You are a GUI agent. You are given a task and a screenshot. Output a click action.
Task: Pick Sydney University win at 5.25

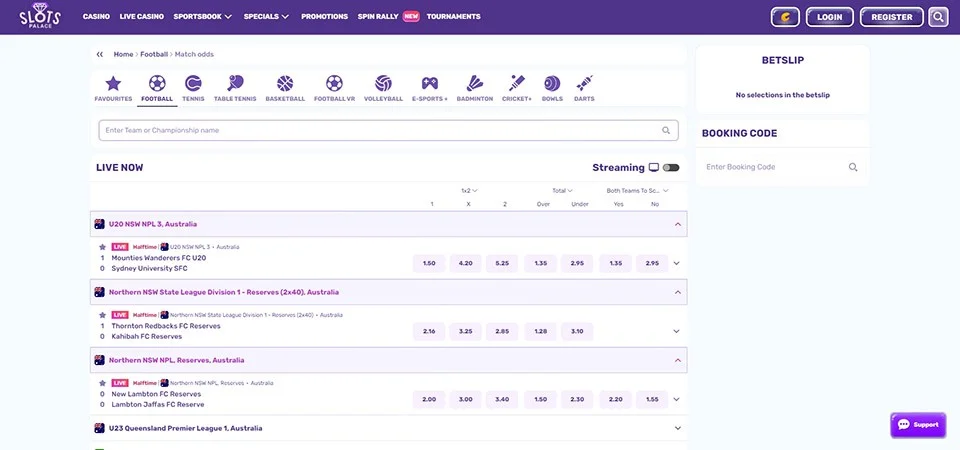[x=502, y=263]
